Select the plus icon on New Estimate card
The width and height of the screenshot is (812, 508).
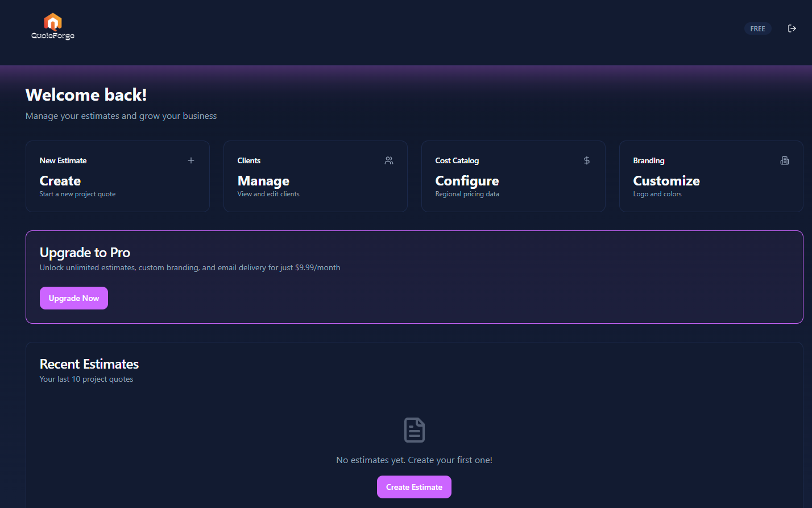pyautogui.click(x=191, y=160)
